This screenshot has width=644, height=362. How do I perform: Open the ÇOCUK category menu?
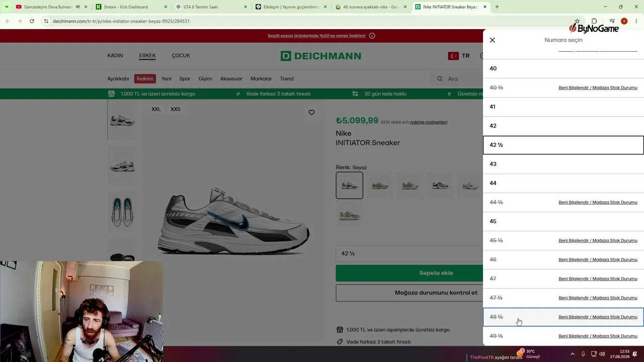coord(181,56)
